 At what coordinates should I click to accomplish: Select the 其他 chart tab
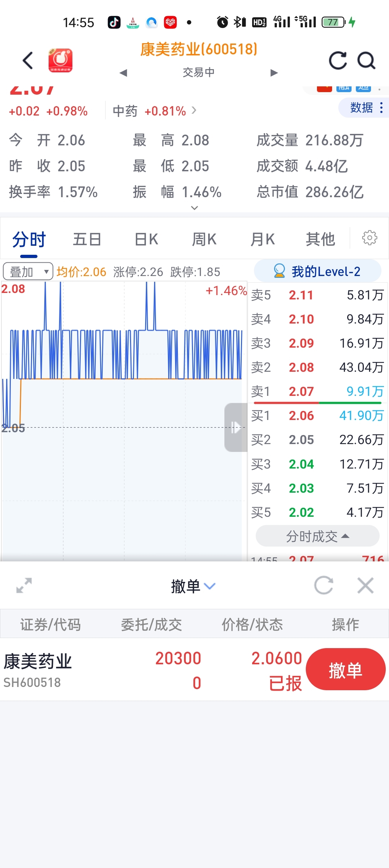(x=320, y=239)
